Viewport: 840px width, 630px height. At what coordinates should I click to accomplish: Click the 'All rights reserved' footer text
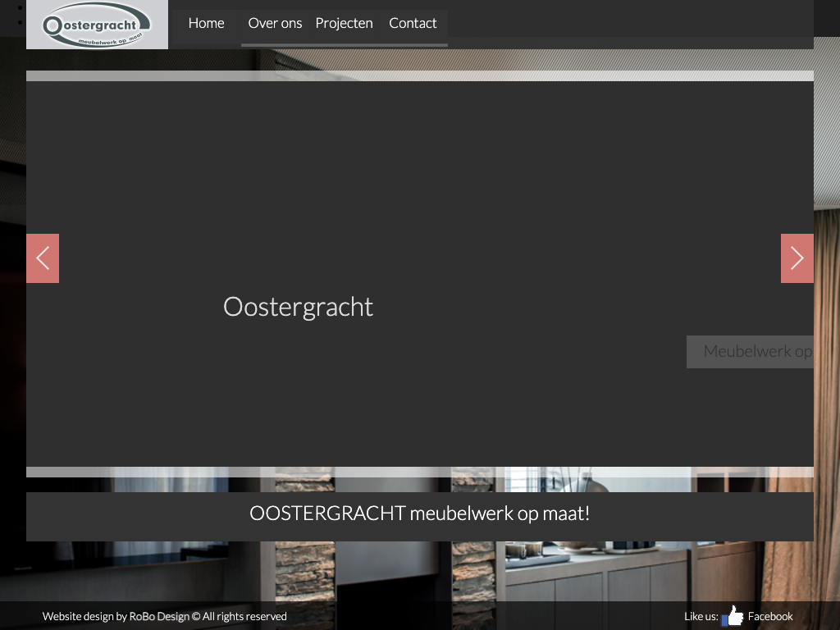[244, 616]
